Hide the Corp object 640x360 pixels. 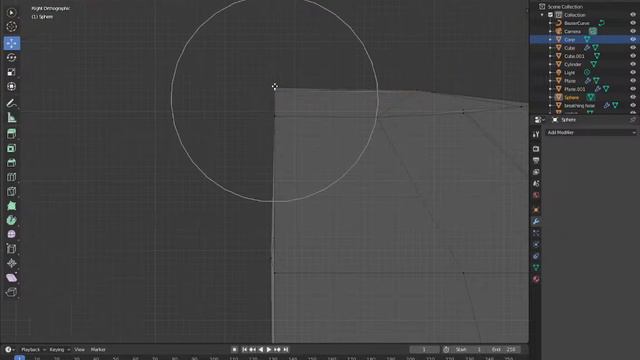click(633, 39)
